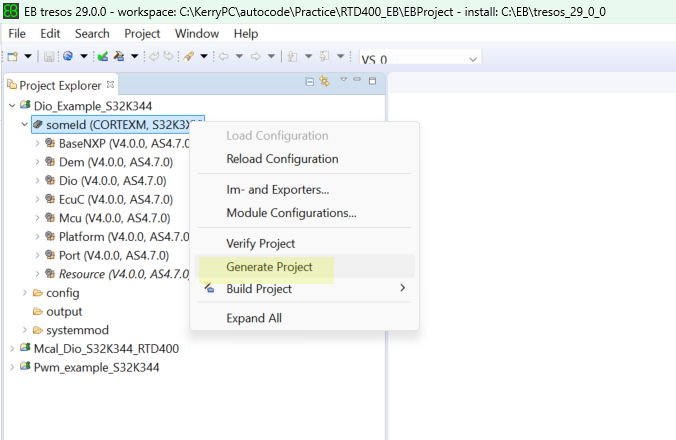Collapse the Dio_Example_S32K344 project

[12, 106]
